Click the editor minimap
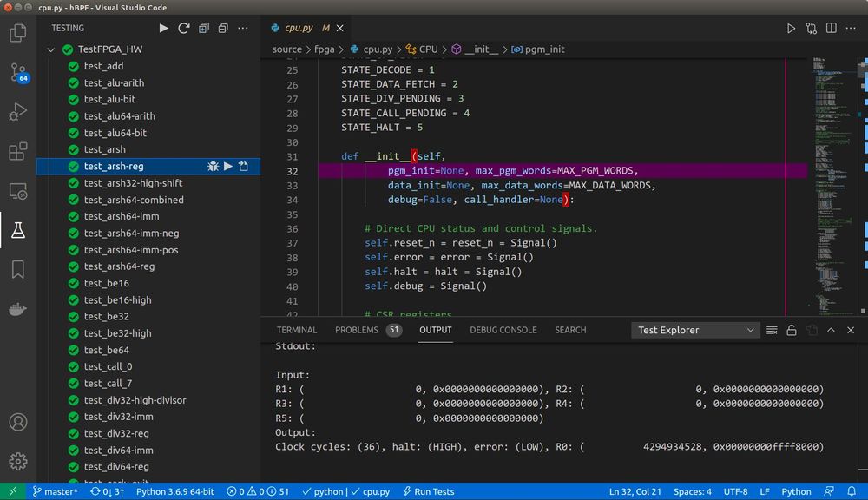Viewport: 868px width, 500px height. point(835,186)
